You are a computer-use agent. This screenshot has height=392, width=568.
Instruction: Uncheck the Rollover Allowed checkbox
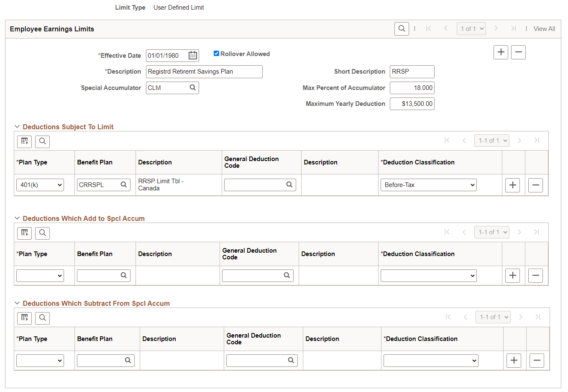click(x=216, y=53)
